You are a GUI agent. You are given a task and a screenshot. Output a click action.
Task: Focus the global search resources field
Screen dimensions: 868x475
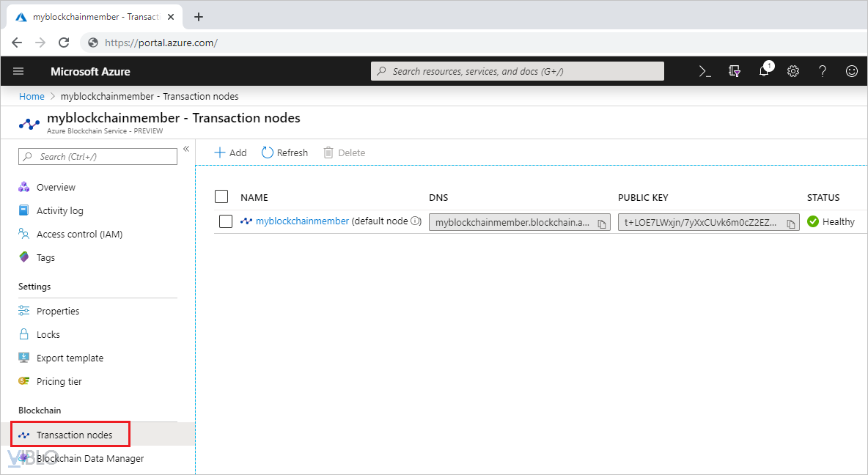pyautogui.click(x=518, y=71)
